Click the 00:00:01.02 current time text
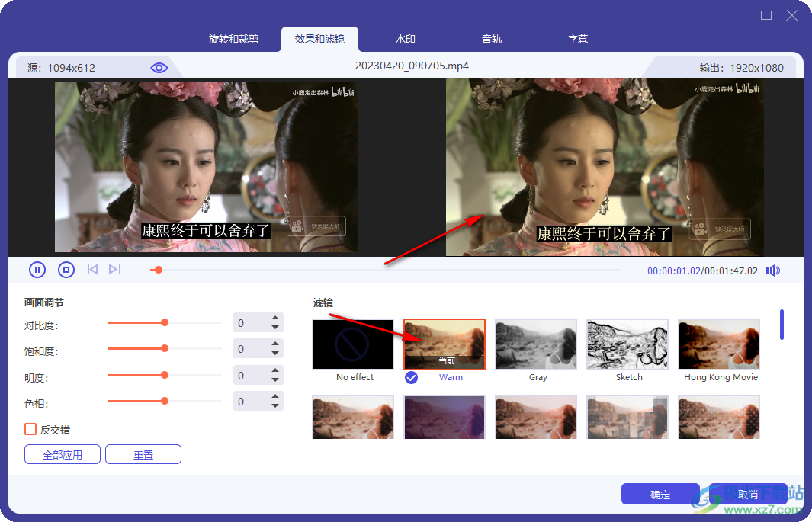 (x=673, y=271)
